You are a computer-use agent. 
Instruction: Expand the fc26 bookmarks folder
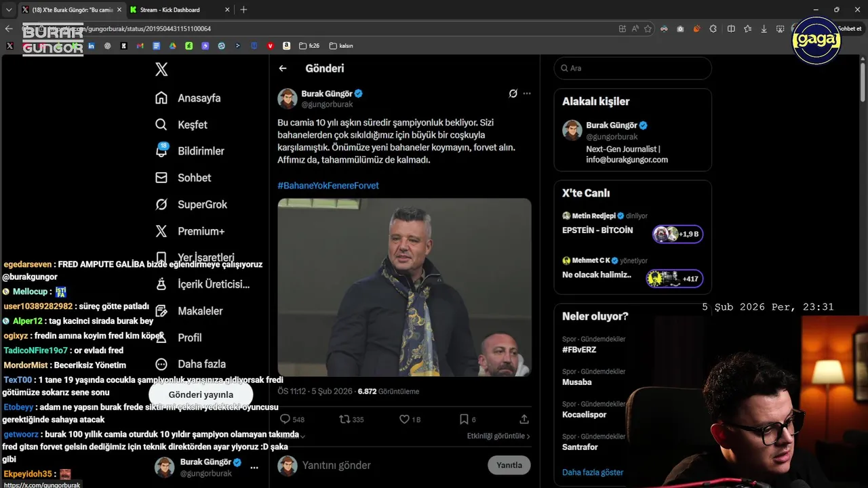tap(309, 46)
